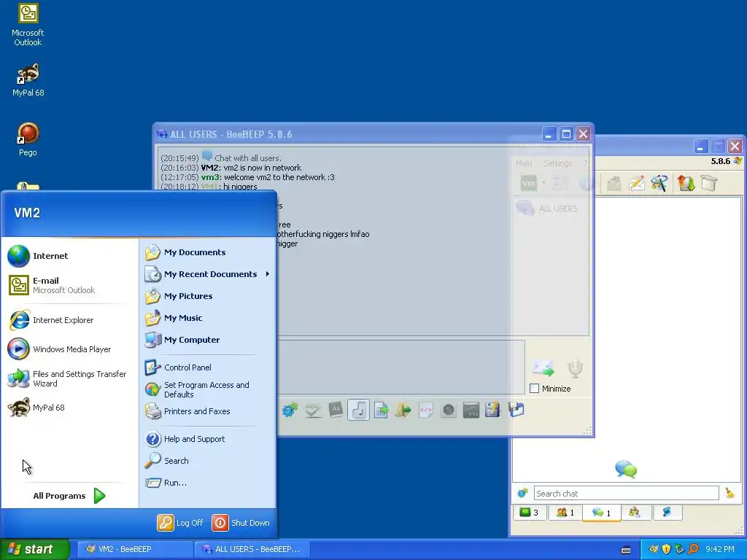The image size is (747, 560).
Task: Click the start button
Action: tap(34, 549)
